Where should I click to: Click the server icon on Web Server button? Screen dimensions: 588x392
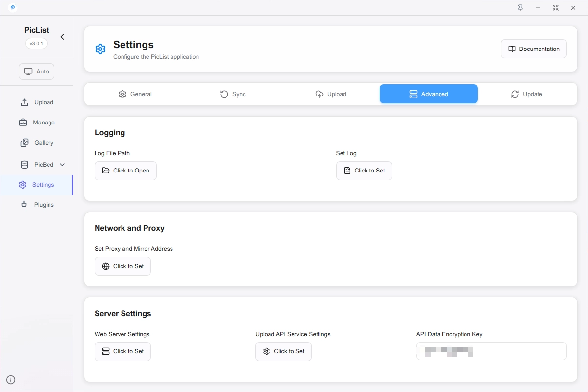106,351
